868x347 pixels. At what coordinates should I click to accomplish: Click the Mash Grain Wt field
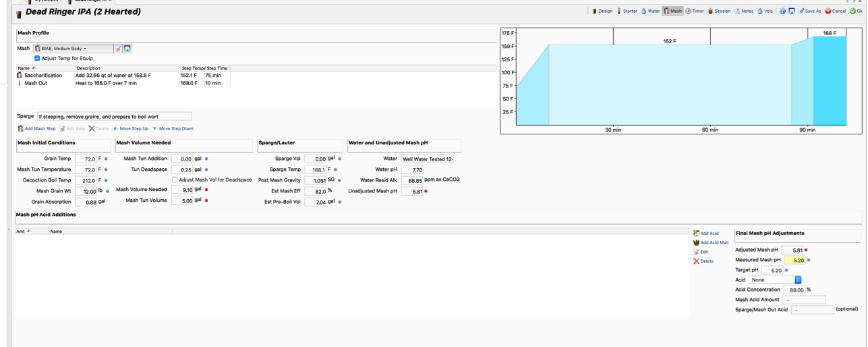[86, 192]
